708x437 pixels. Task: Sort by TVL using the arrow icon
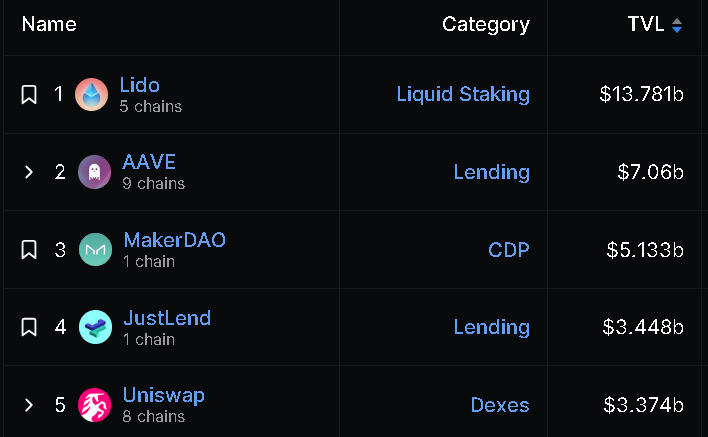[676, 25]
